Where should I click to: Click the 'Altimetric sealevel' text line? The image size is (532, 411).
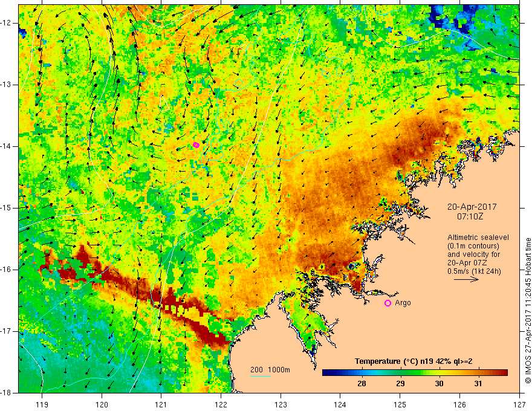coord(478,238)
